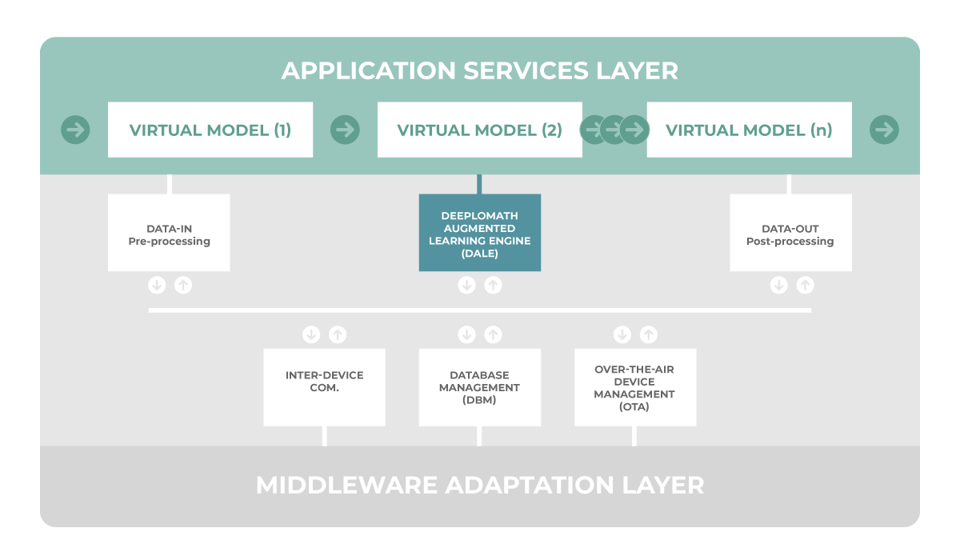Click the up arrow under DATA-IN Pre-processing

[183, 285]
